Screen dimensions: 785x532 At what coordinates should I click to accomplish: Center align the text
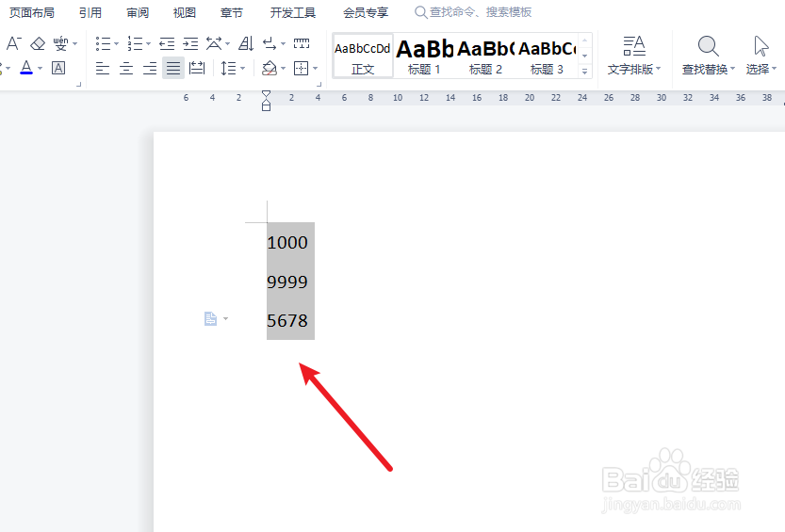126,68
